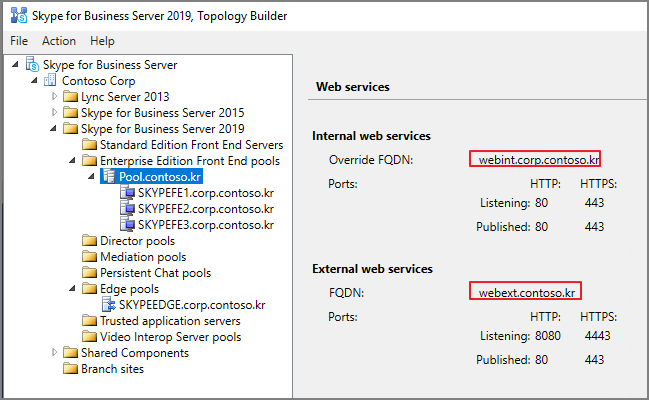The width and height of the screenshot is (649, 400).
Task: Click the Branch sites folder icon
Action: coord(70,369)
